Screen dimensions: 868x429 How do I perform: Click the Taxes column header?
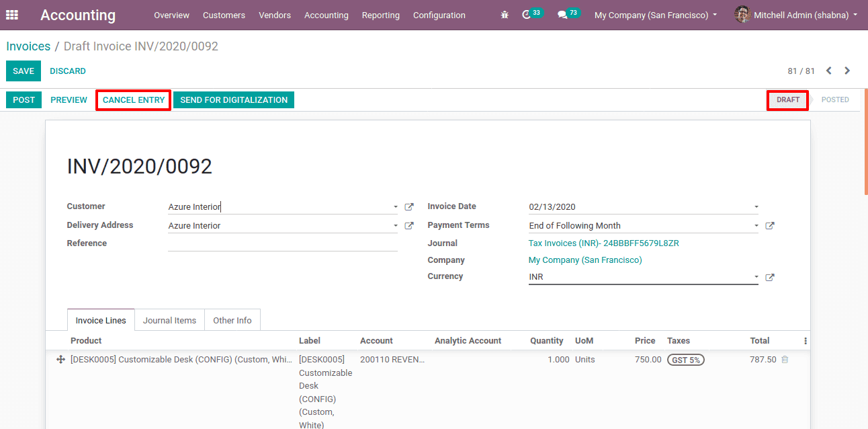pyautogui.click(x=679, y=341)
